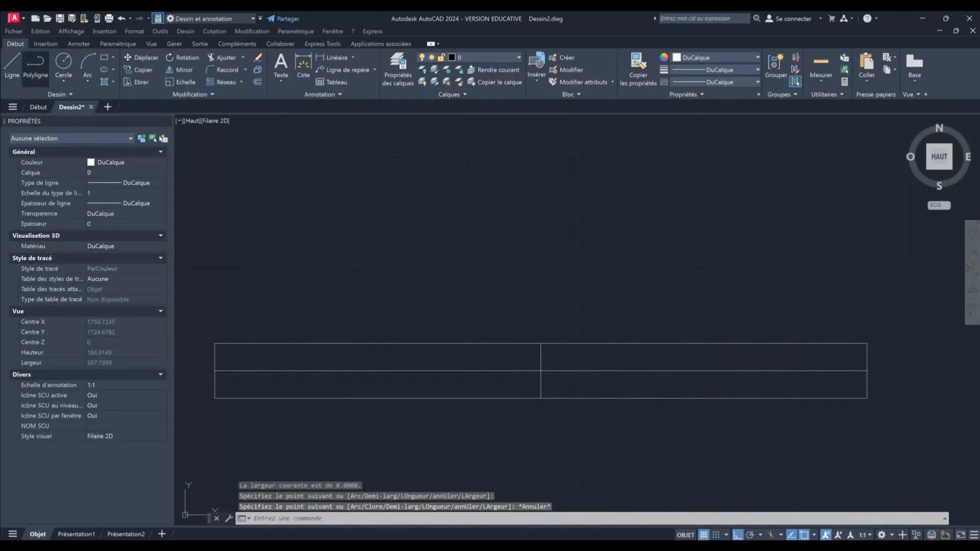
Task: Click the Etirer tool
Action: click(x=136, y=82)
